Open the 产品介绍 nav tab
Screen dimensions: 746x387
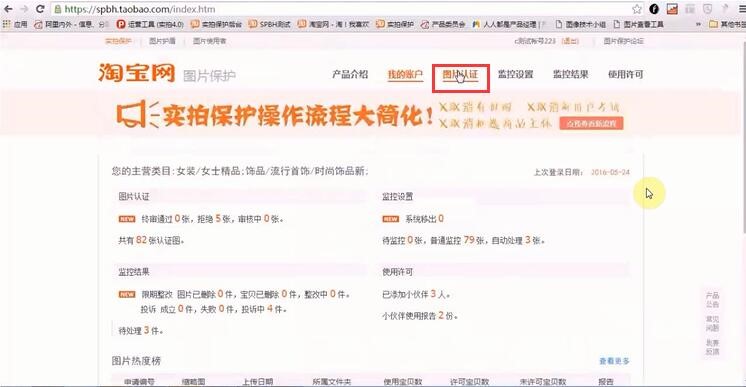350,74
